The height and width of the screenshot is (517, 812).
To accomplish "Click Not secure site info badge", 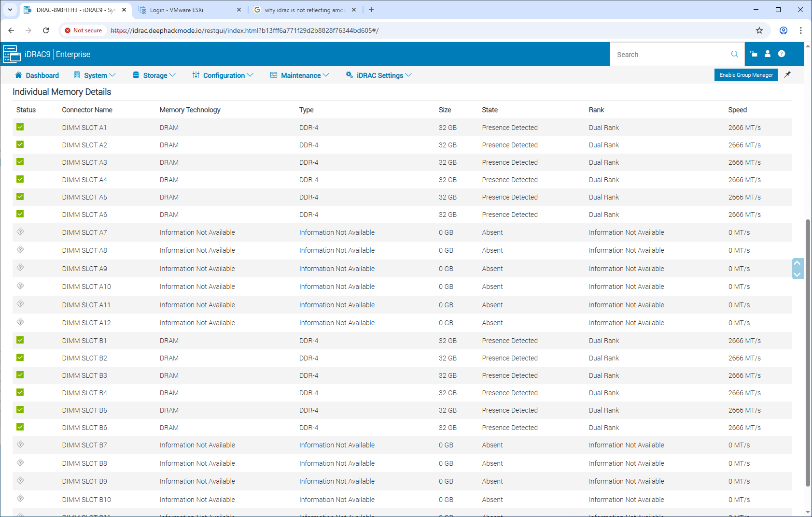I will click(x=83, y=30).
